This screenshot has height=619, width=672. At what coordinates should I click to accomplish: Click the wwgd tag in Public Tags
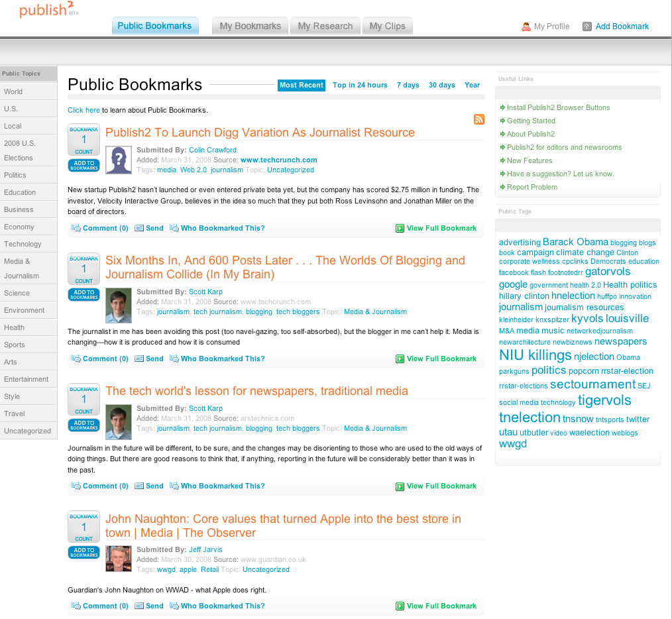(x=513, y=444)
